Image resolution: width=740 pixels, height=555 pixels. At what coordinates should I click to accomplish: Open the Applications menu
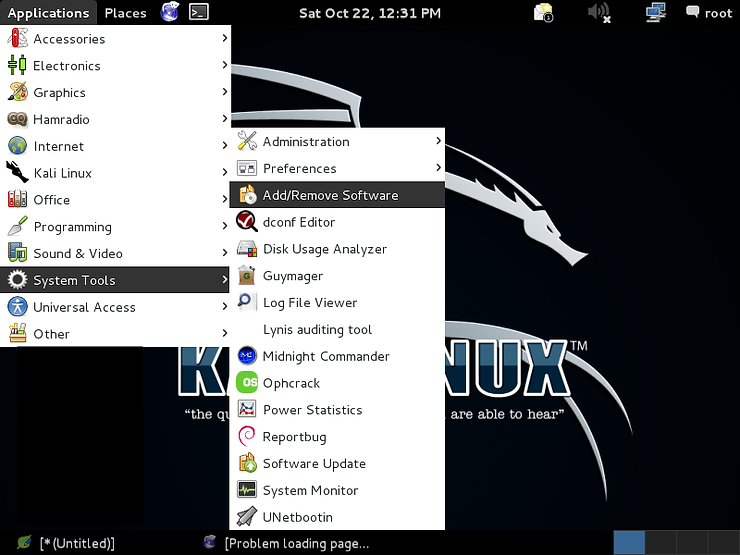click(49, 13)
